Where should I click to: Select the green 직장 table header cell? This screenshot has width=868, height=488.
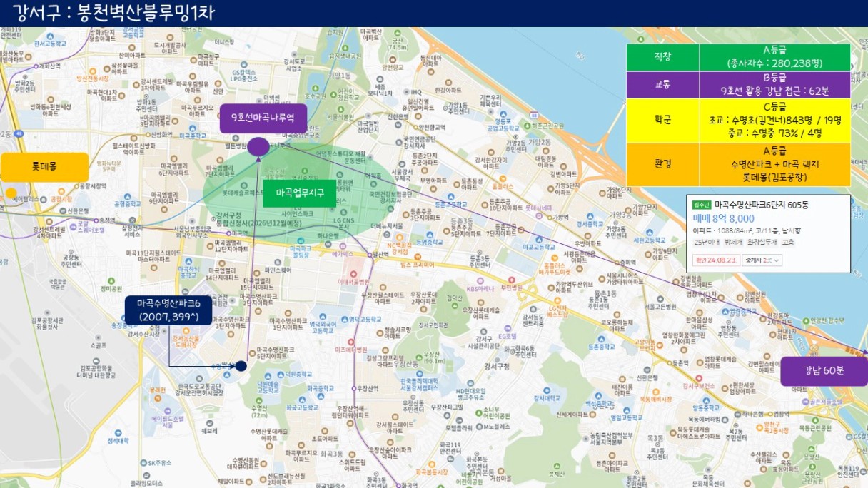point(663,58)
